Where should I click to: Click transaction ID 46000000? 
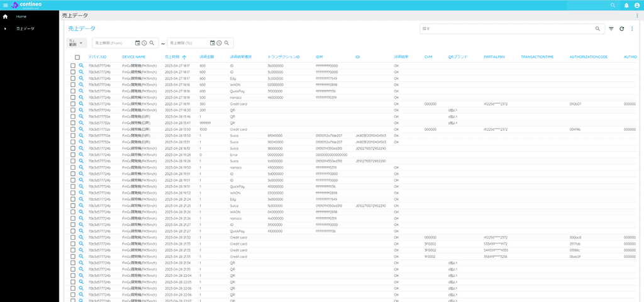(x=275, y=97)
